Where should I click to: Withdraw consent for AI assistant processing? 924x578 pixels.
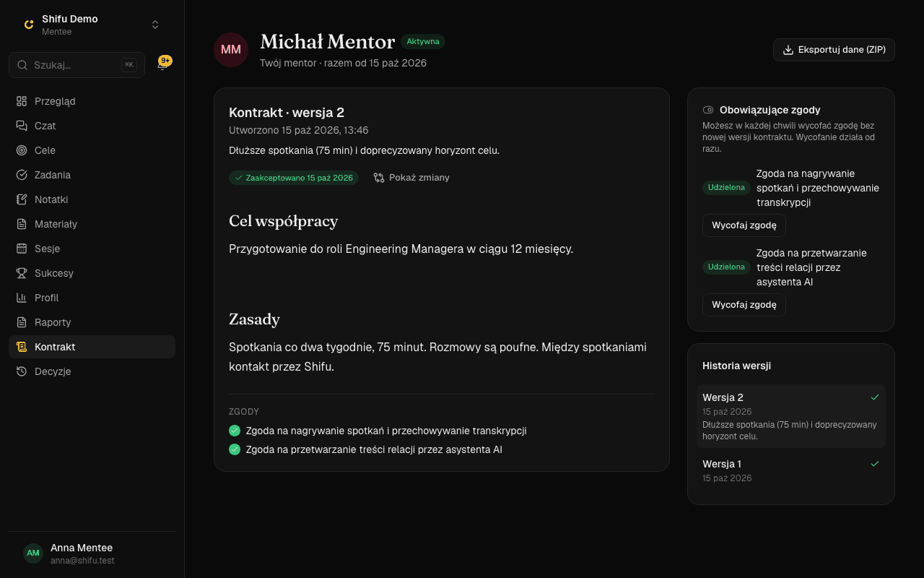744,305
